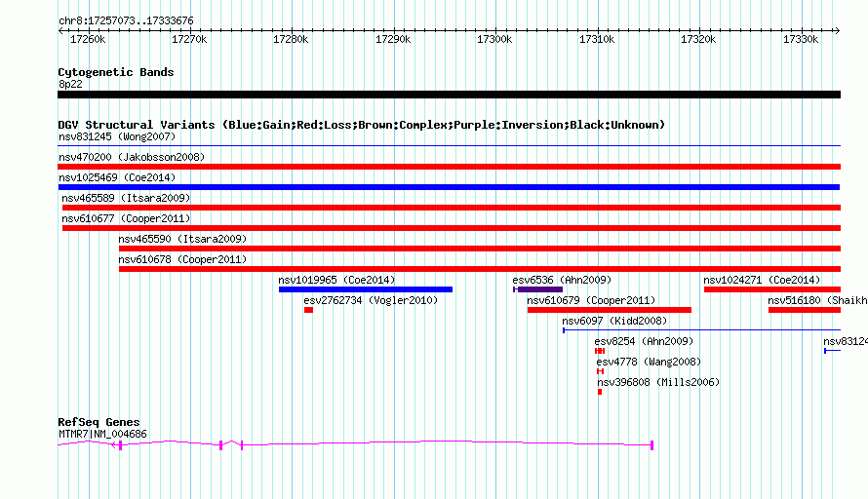
Task: Select the red nsv610679 loss bar
Action: pos(610,310)
